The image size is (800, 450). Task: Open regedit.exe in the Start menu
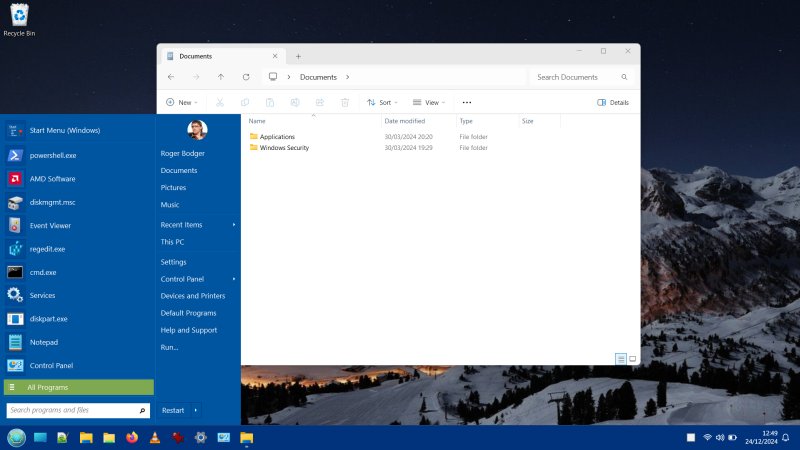point(47,249)
